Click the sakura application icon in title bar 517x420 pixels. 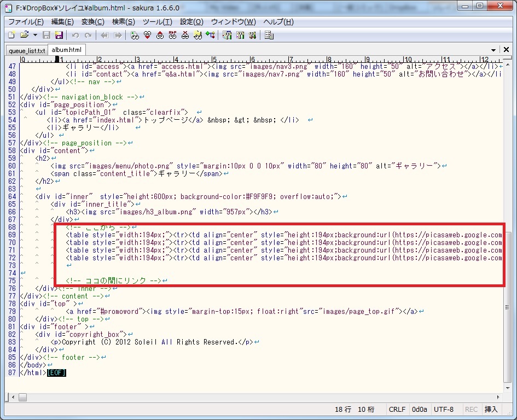[9, 8]
